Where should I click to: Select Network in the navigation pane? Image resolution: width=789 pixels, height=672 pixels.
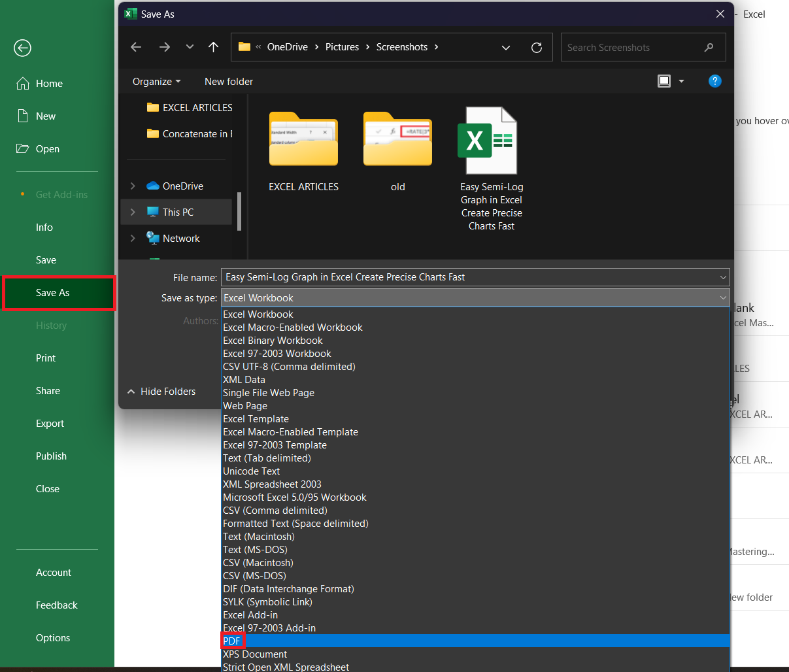173,239
